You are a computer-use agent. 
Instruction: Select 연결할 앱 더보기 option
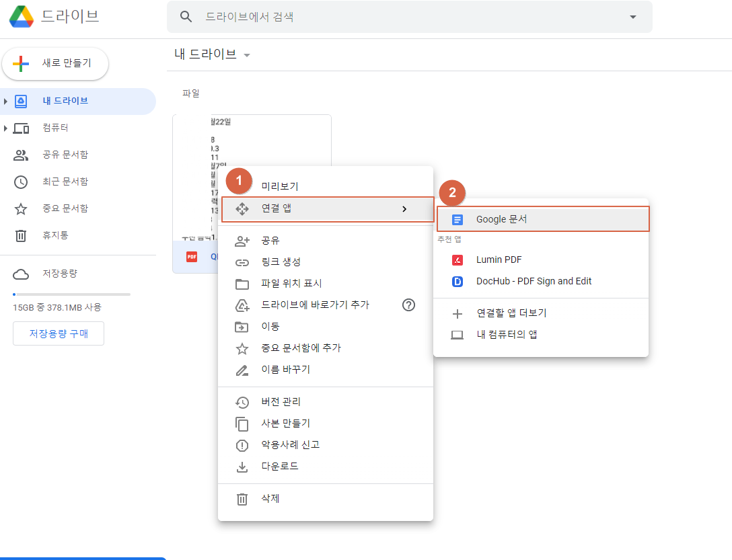point(541,313)
